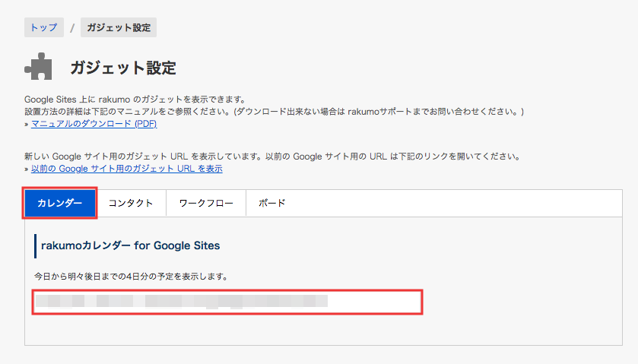Click the sentence starting 設置方法の詳細は下記のマニュアル
Viewport: 638px width, 364px height.
pos(275,112)
